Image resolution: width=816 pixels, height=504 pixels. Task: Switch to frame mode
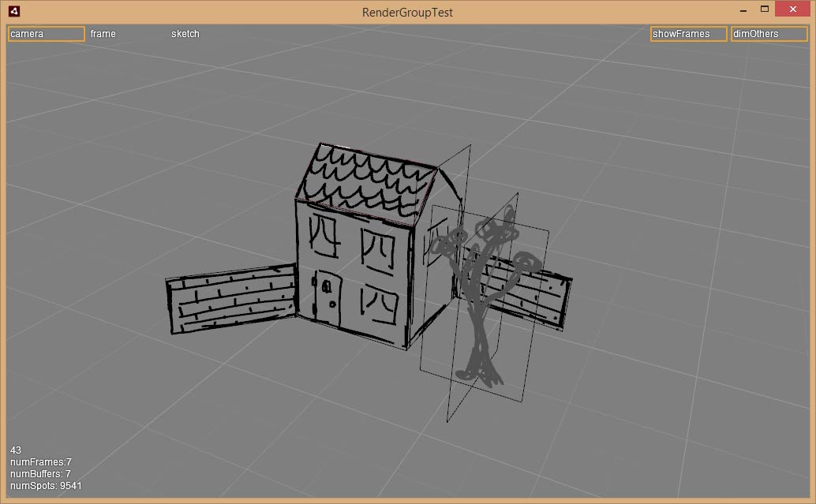coord(103,34)
